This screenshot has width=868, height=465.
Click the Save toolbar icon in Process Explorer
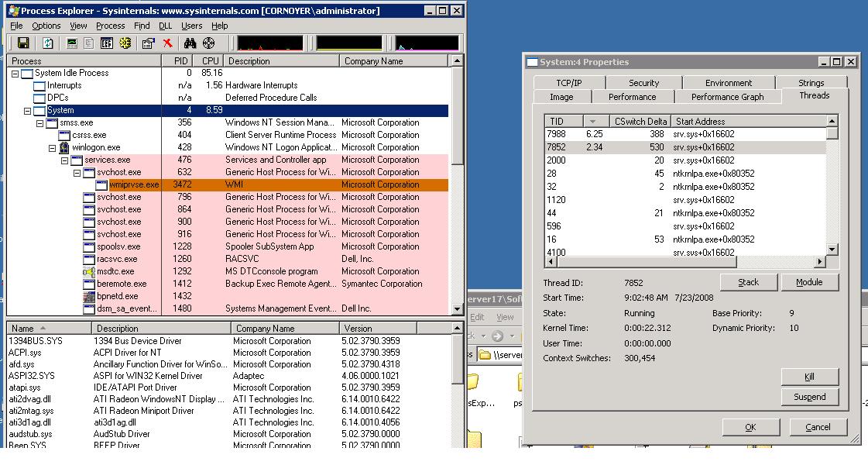point(23,43)
